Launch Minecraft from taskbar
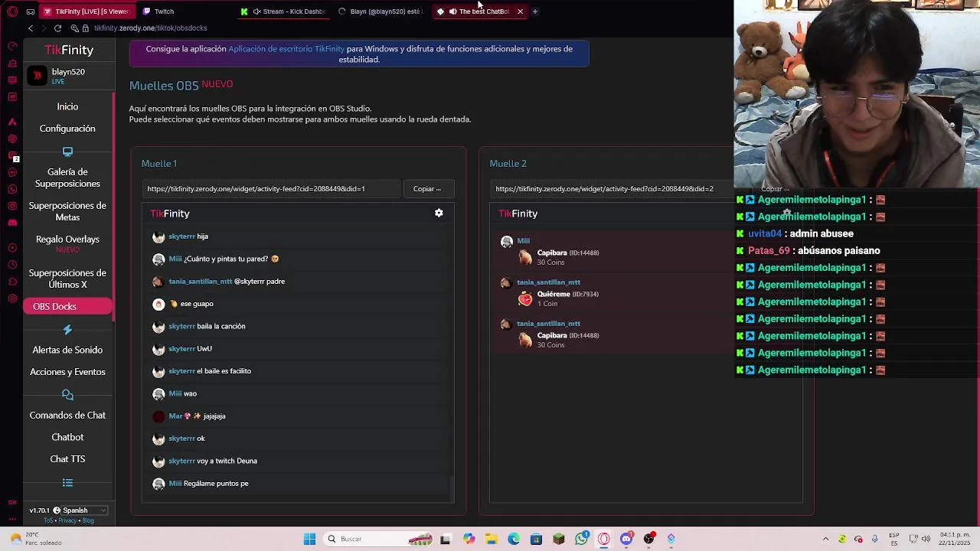 (559, 539)
